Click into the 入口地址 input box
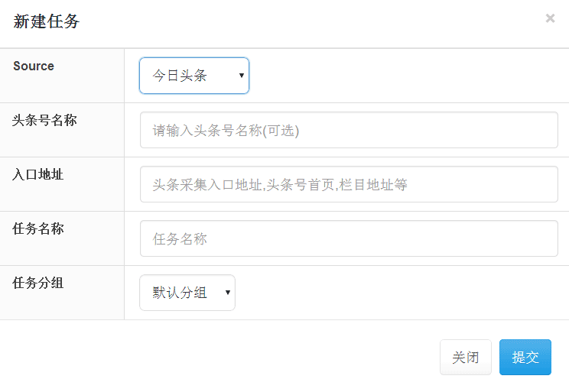The height and width of the screenshot is (392, 569). (349, 184)
